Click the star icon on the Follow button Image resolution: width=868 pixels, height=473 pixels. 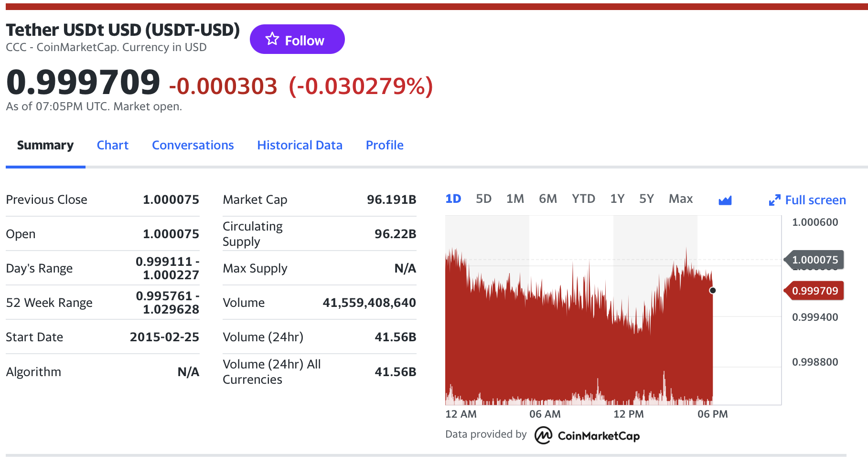272,39
